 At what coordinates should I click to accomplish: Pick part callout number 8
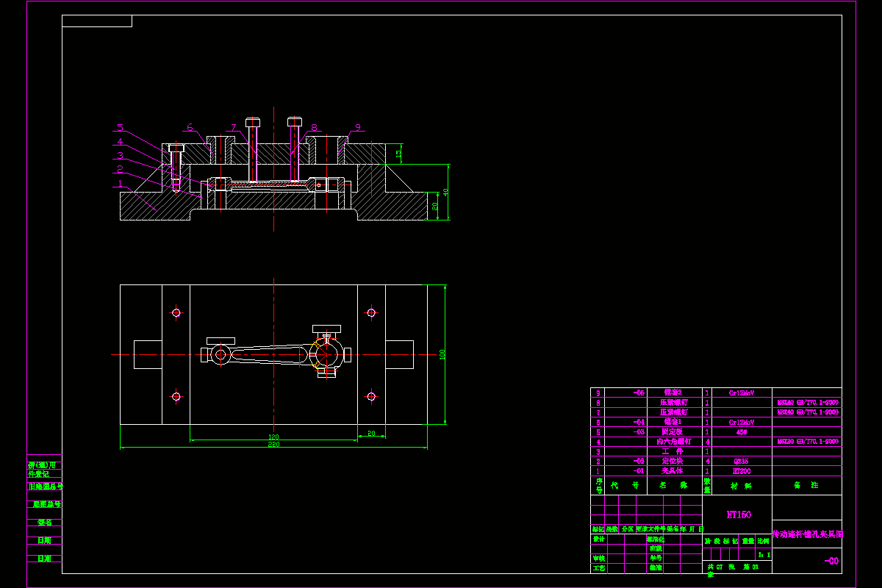tap(314, 127)
